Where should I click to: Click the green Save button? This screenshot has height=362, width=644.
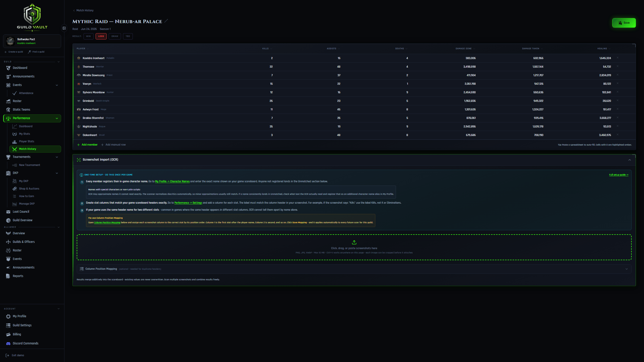point(624,23)
